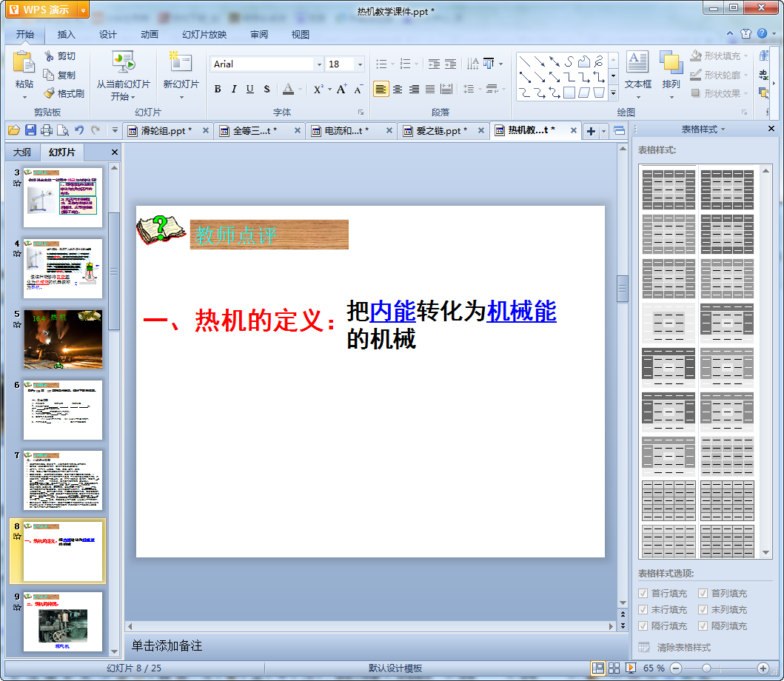The width and height of the screenshot is (784, 681).
Task: Click the Save disk icon
Action: pyautogui.click(x=30, y=130)
